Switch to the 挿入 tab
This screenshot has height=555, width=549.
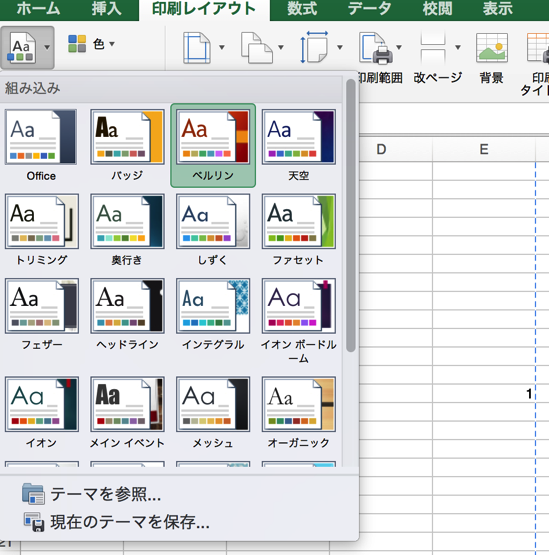107,8
